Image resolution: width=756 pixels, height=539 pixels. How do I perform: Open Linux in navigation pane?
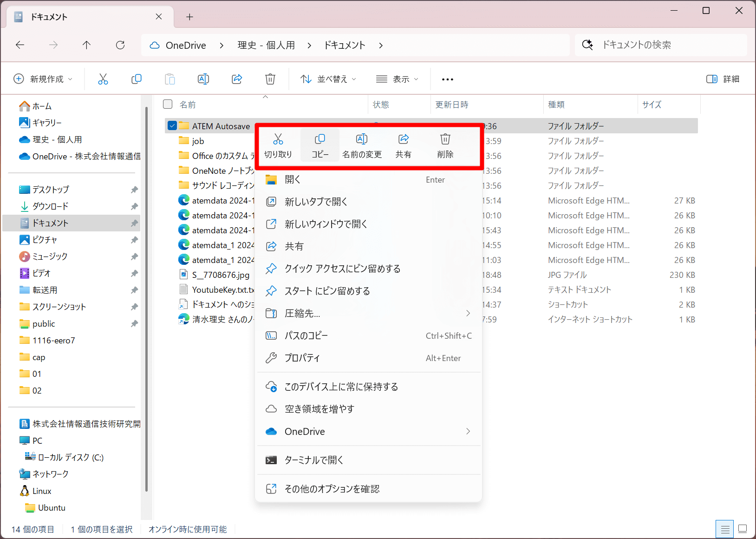point(35,491)
